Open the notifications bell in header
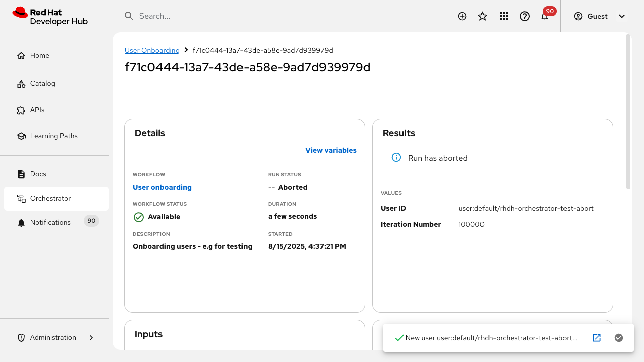The image size is (644, 362). click(x=545, y=16)
